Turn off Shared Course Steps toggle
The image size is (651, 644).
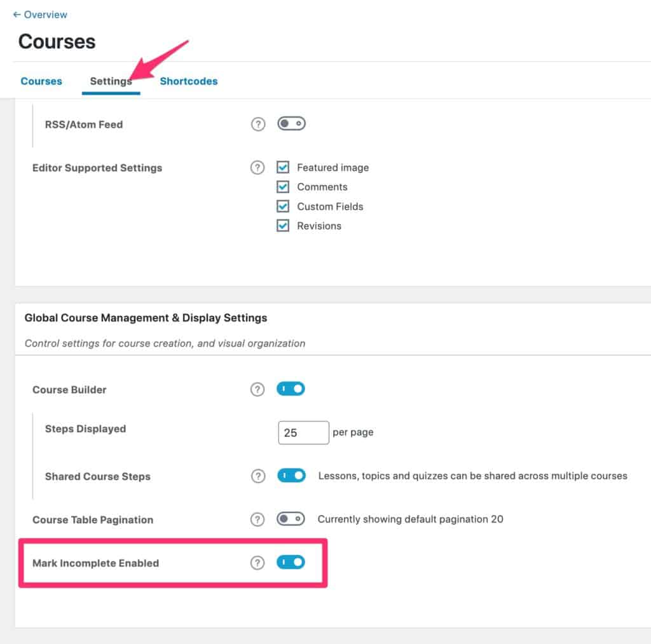pyautogui.click(x=291, y=476)
